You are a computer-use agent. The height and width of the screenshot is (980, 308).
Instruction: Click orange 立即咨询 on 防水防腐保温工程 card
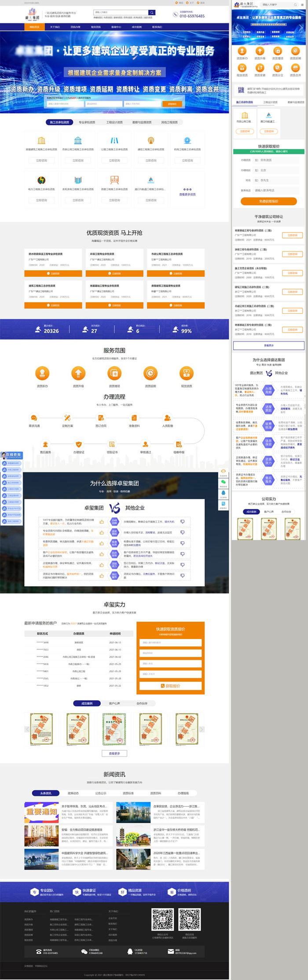(53, 273)
